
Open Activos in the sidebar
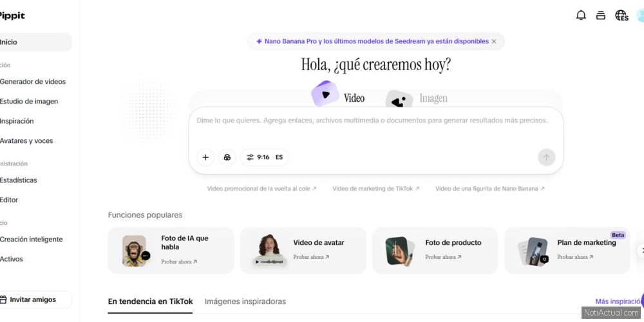(12, 259)
